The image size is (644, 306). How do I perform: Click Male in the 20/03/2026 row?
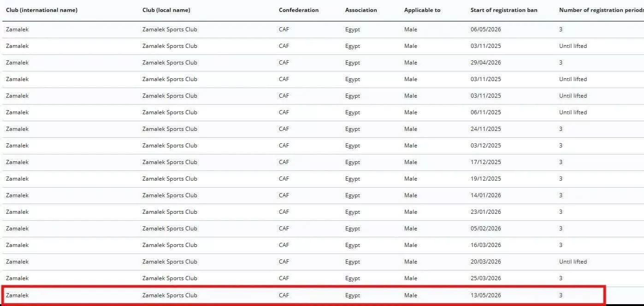(x=411, y=262)
